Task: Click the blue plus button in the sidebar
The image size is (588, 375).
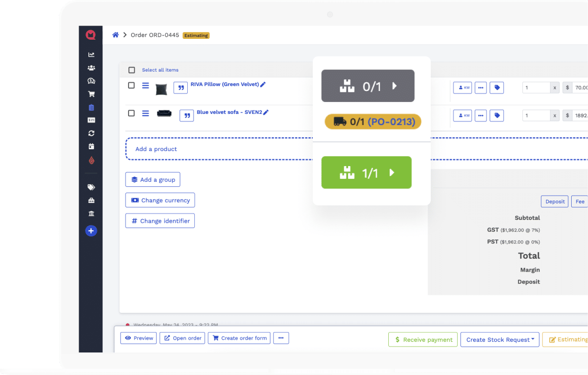Action: pos(91,231)
